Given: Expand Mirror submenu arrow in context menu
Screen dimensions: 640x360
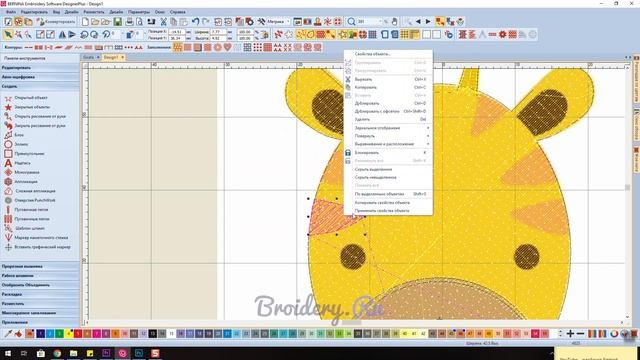Looking at the screenshot, I should [428, 128].
